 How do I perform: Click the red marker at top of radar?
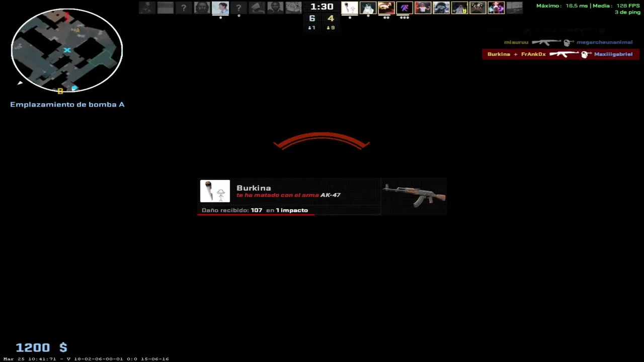[x=67, y=18]
